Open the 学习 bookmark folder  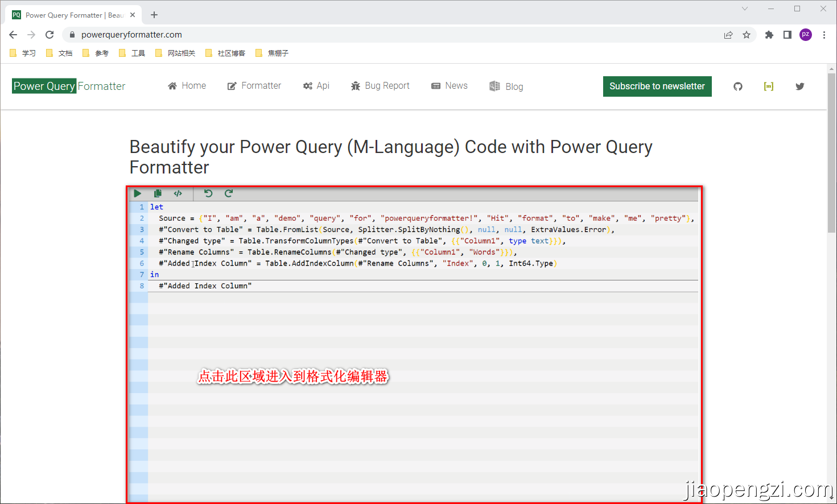point(23,53)
